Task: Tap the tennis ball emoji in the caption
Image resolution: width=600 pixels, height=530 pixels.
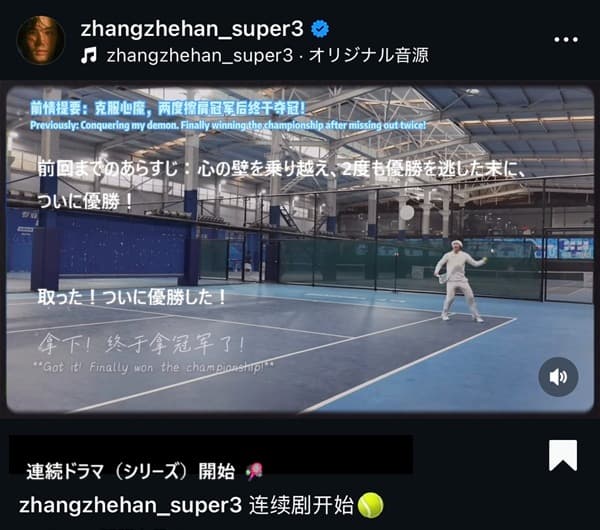Action: pos(370,505)
